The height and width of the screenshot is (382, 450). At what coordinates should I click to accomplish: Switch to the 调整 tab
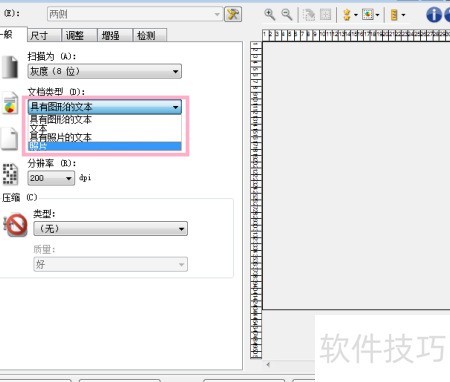click(79, 35)
